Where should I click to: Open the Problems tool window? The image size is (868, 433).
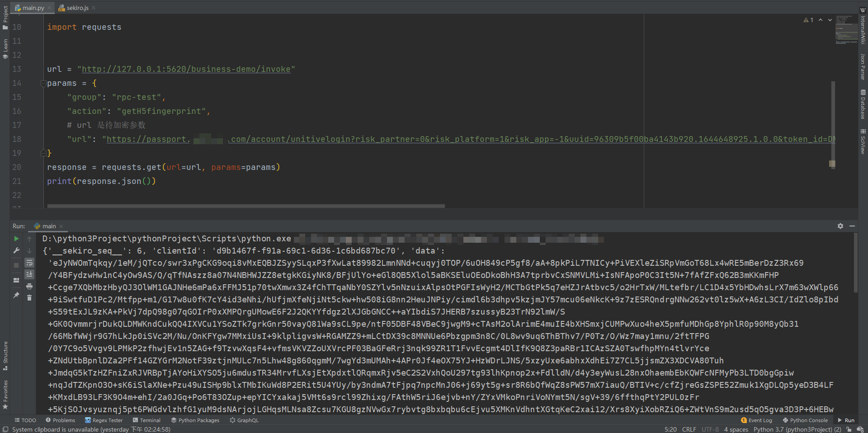pos(60,420)
